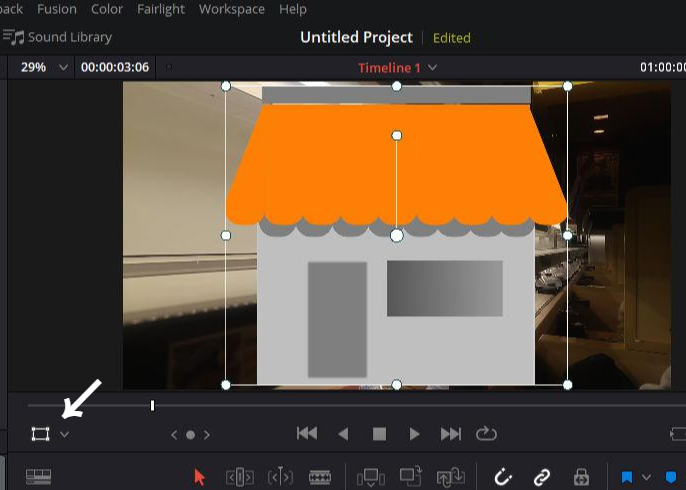Screen dimensions: 686x490
Task: Play in reverse
Action: [343, 434]
